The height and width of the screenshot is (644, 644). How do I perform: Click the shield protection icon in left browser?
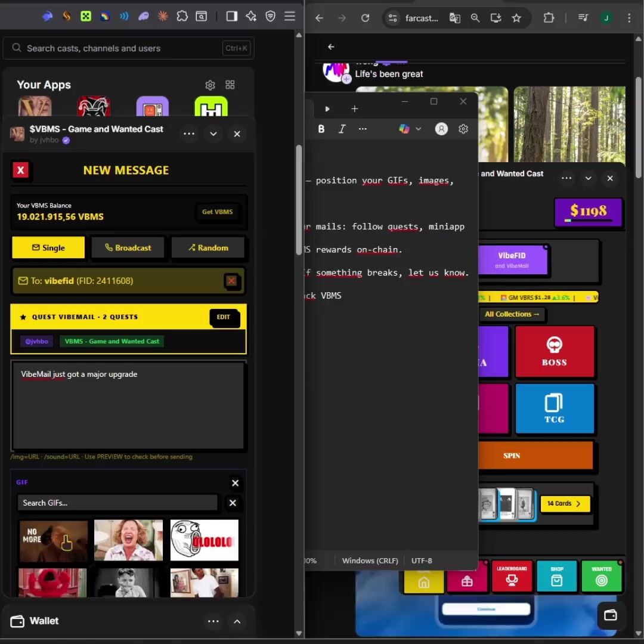pyautogui.click(x=270, y=17)
